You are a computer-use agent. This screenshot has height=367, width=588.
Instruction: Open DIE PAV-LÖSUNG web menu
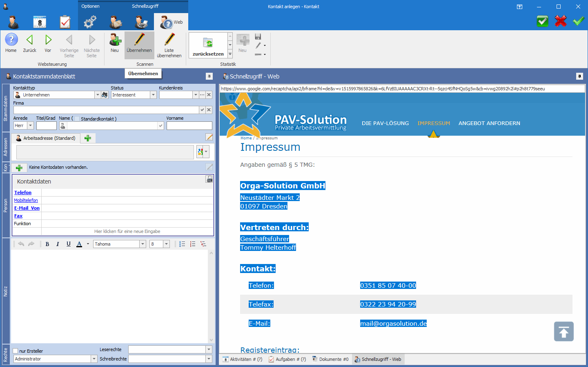point(385,123)
